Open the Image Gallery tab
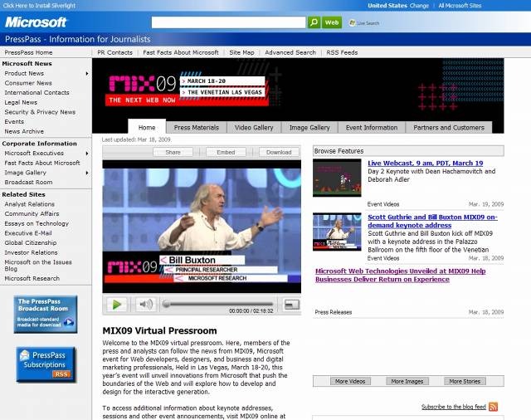The height and width of the screenshot is (420, 531). click(x=309, y=127)
